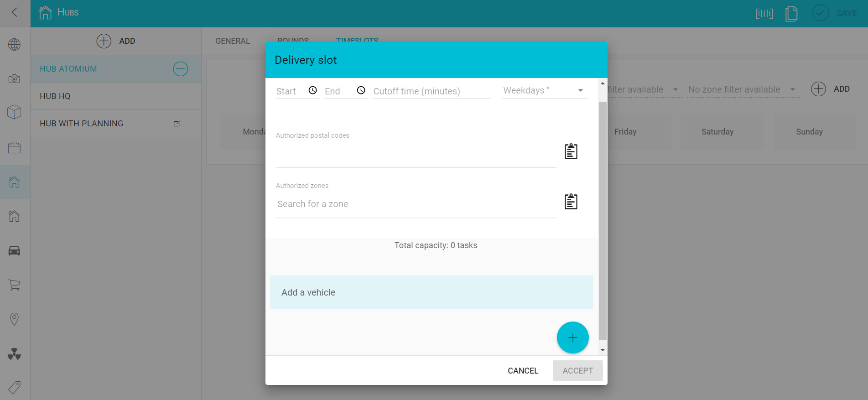Remove Hub Atomium with the minus circle icon

pos(181,69)
